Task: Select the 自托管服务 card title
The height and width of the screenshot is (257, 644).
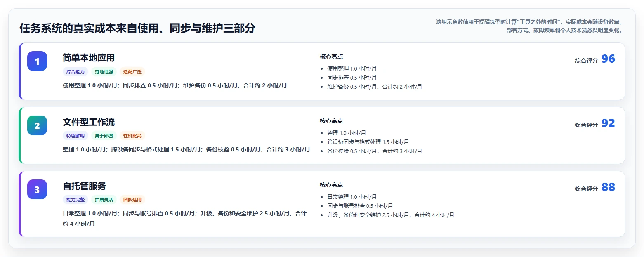Action: 85,186
